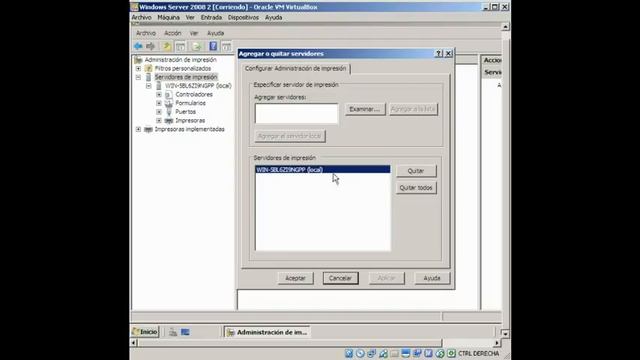Click the VirtualBox optical disc status icon
The image size is (640, 360).
(360, 353)
